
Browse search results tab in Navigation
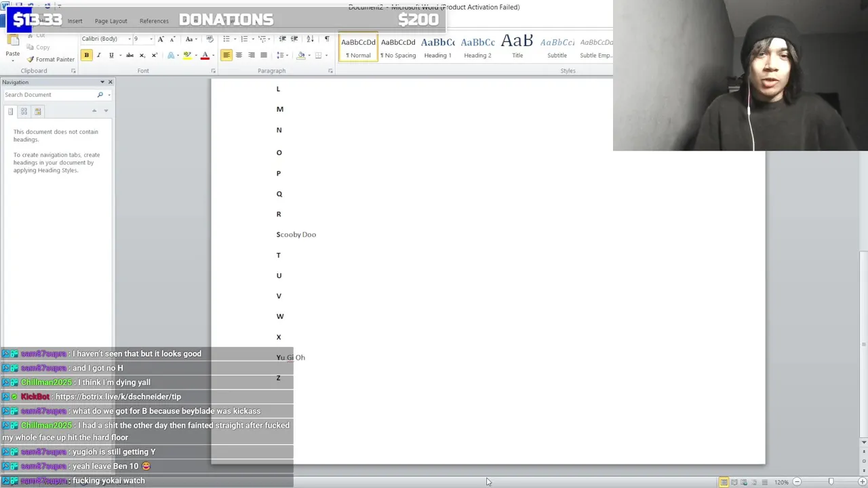38,111
